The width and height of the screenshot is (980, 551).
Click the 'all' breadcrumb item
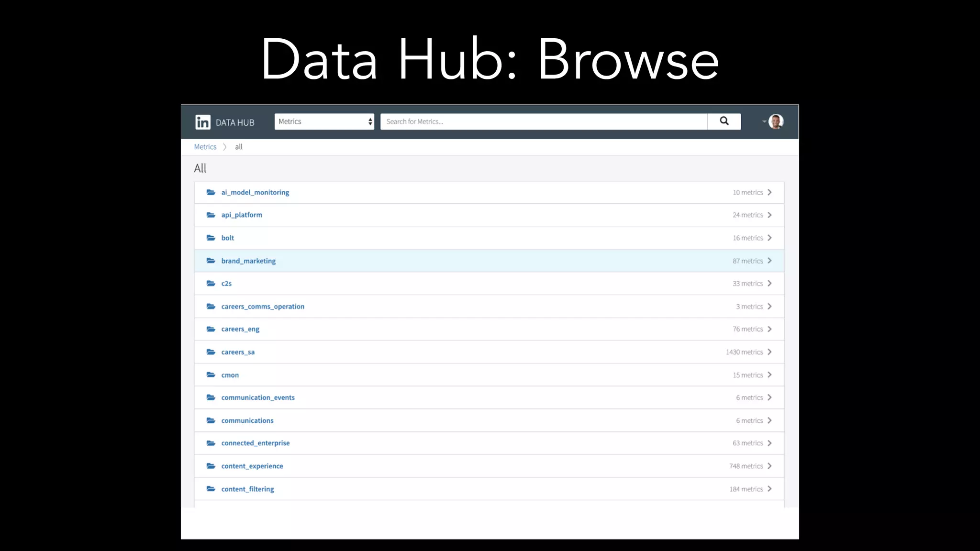[x=239, y=147]
